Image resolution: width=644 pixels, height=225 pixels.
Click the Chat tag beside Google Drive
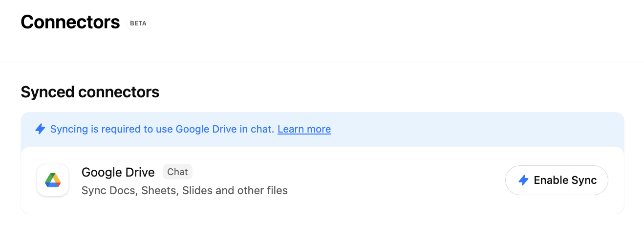click(x=177, y=172)
